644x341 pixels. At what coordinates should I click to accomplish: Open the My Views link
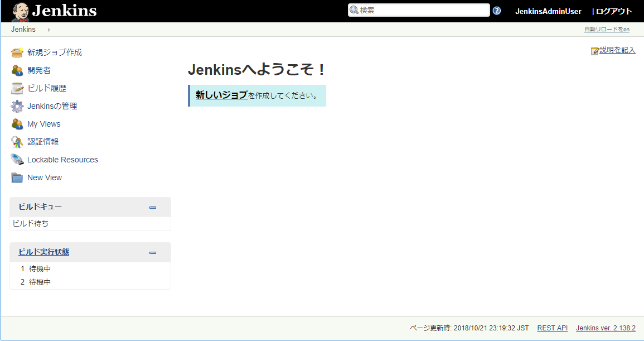tap(44, 124)
